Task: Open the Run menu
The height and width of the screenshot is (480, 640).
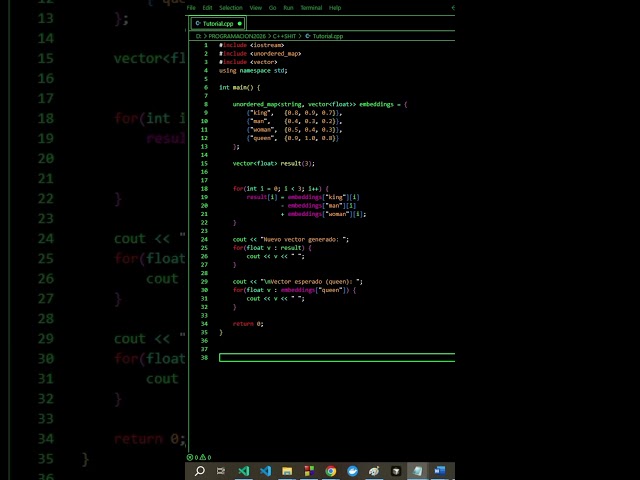Action: pos(288,8)
